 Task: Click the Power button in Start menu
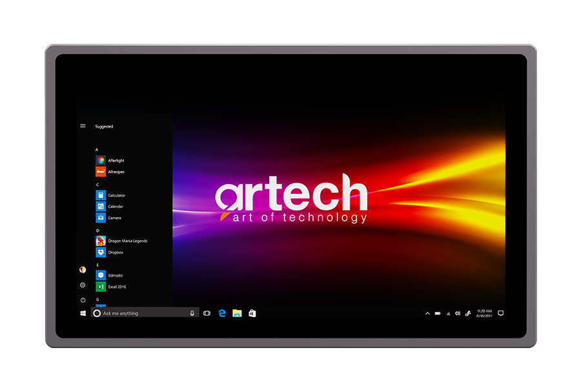(x=83, y=300)
